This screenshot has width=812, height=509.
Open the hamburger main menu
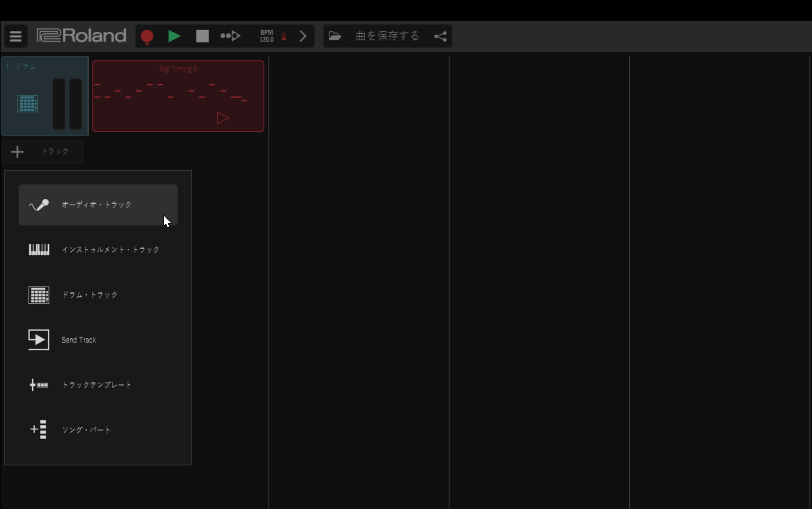16,36
